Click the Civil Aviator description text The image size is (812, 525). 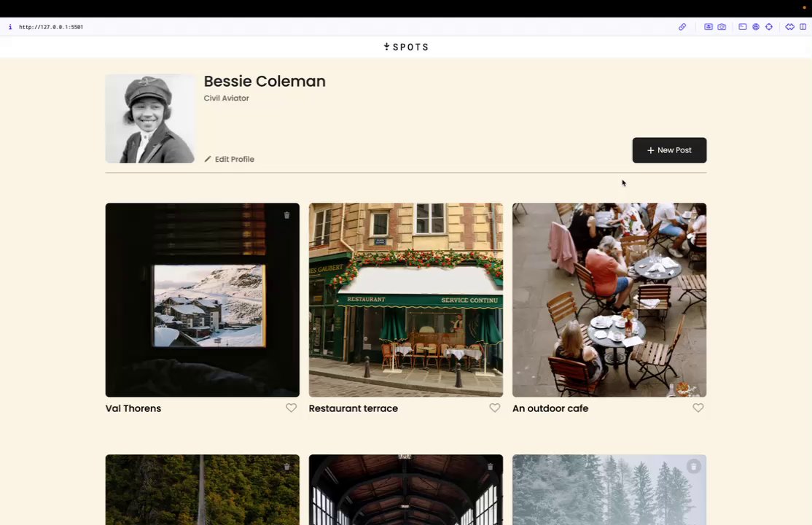pos(226,98)
